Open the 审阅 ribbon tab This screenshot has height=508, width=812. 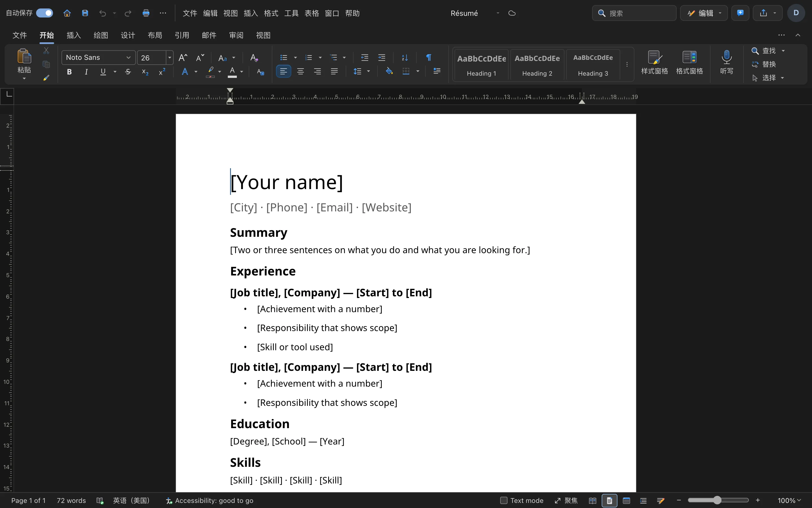236,35
